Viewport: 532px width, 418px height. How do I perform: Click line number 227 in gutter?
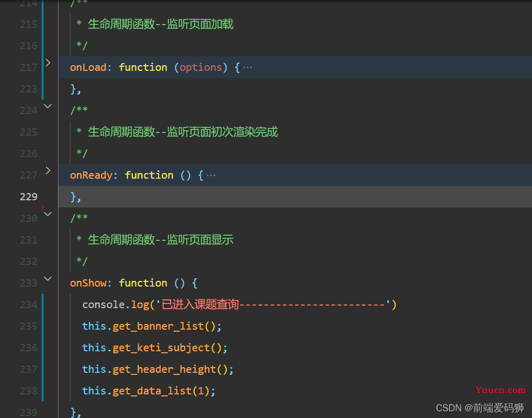(29, 175)
